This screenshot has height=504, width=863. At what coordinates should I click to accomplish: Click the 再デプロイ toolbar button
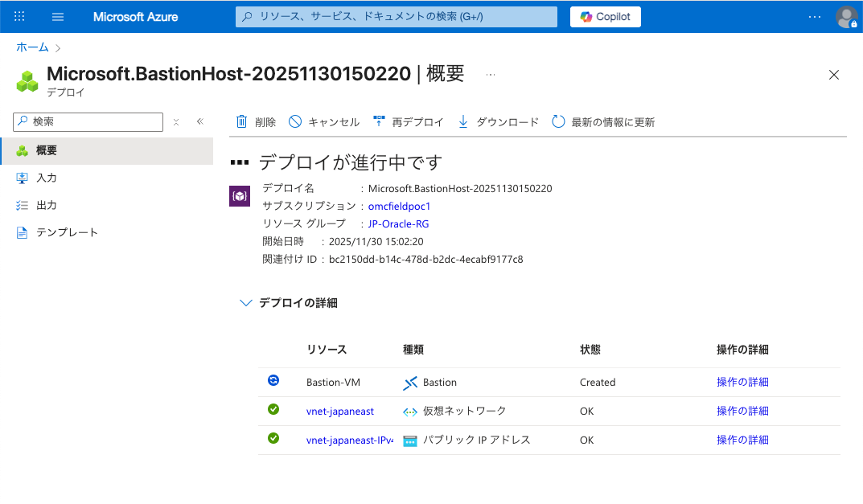click(x=408, y=121)
